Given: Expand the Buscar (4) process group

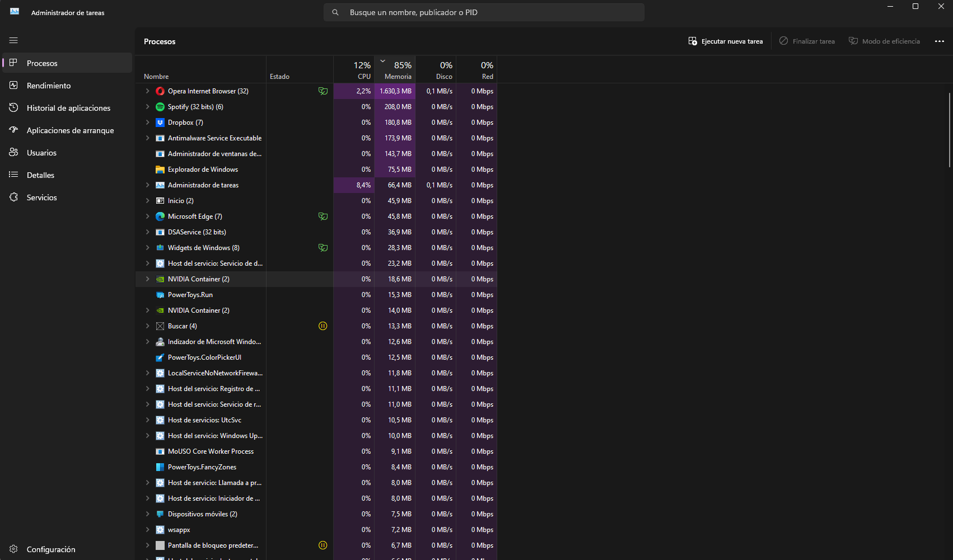Looking at the screenshot, I should coord(148,326).
